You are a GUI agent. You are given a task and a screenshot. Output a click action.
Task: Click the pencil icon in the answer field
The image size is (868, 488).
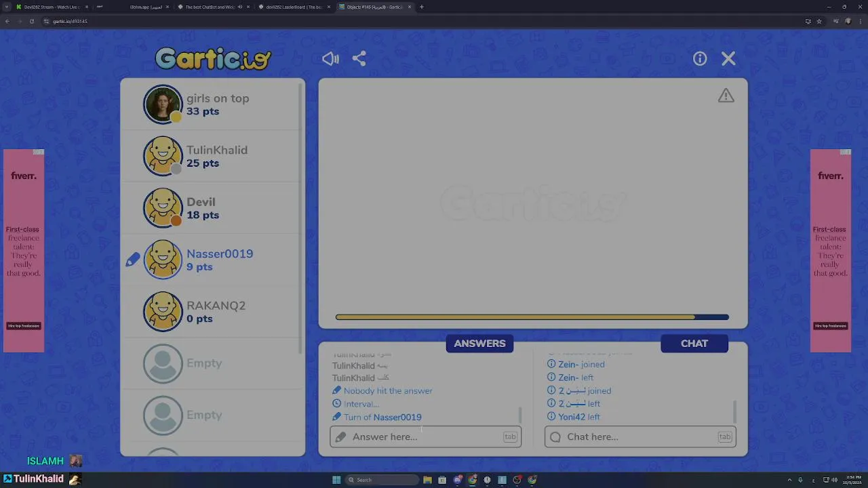[x=341, y=437]
